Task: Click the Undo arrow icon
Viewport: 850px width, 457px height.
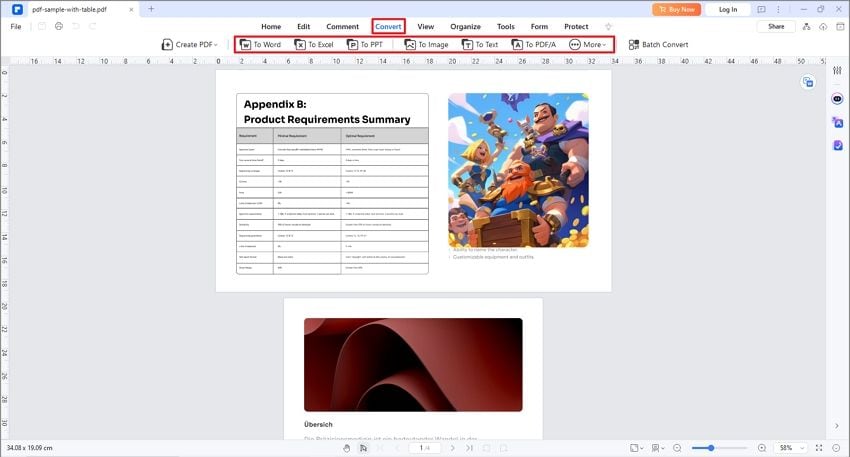Action: pos(75,27)
